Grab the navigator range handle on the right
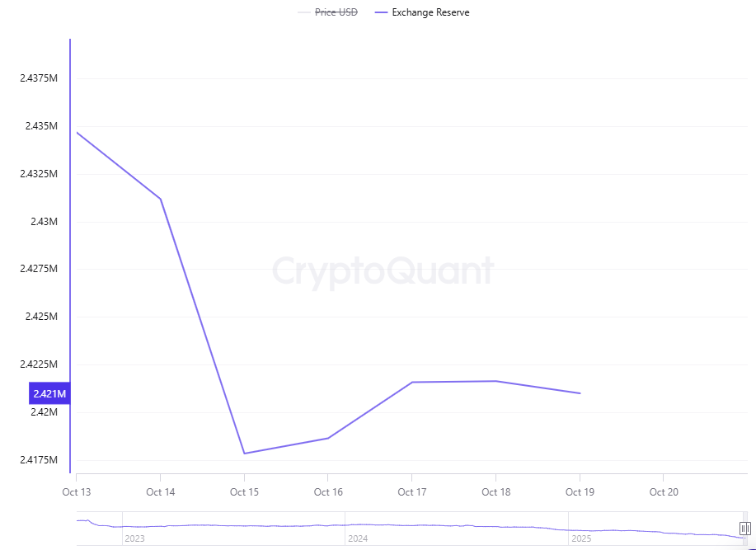The height and width of the screenshot is (550, 756). pos(744,529)
